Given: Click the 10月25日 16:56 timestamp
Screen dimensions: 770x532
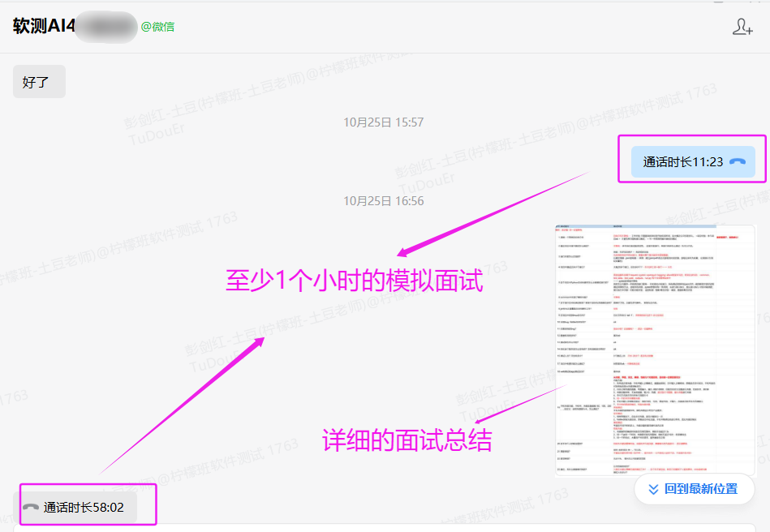Looking at the screenshot, I should click(x=383, y=201).
